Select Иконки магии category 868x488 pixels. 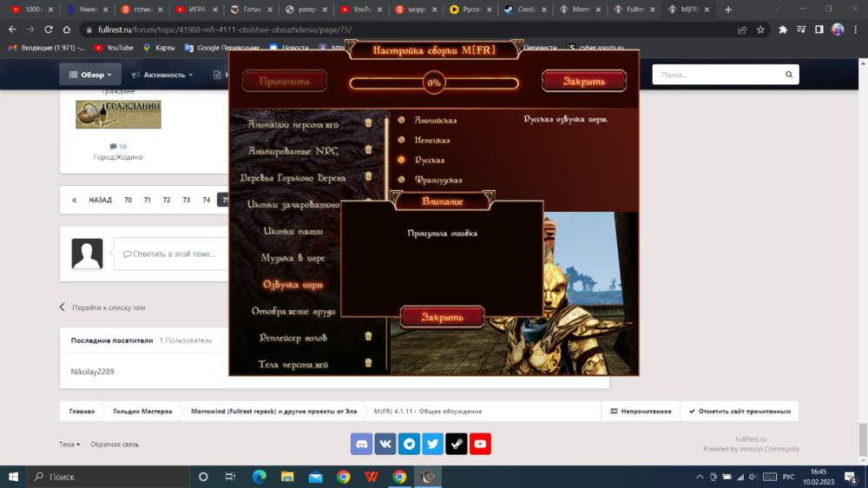tap(293, 231)
